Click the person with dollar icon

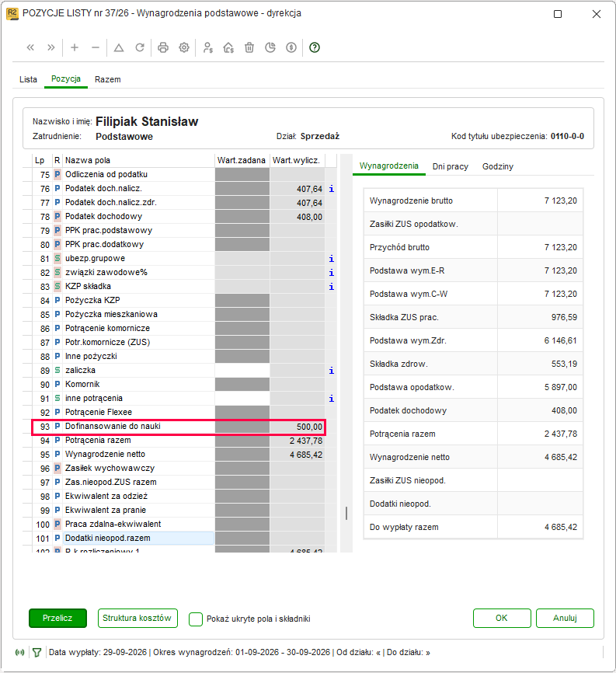[x=207, y=47]
